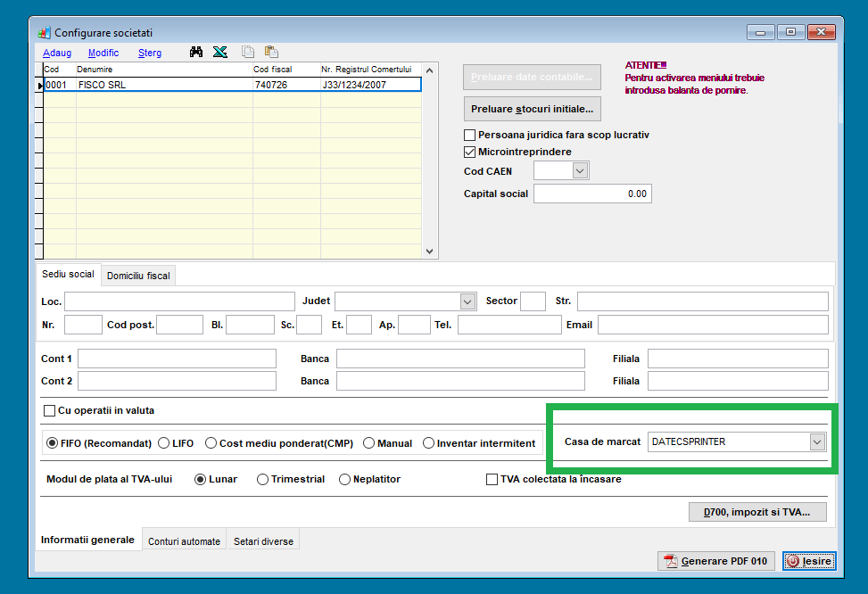Click the Iesire exit button
Image resolution: width=868 pixels, height=594 pixels.
coord(809,561)
